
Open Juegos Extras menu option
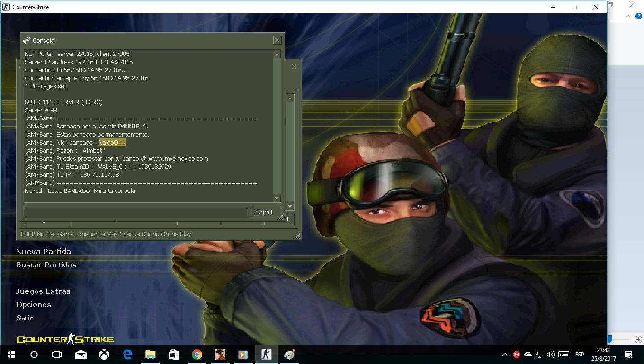click(43, 291)
